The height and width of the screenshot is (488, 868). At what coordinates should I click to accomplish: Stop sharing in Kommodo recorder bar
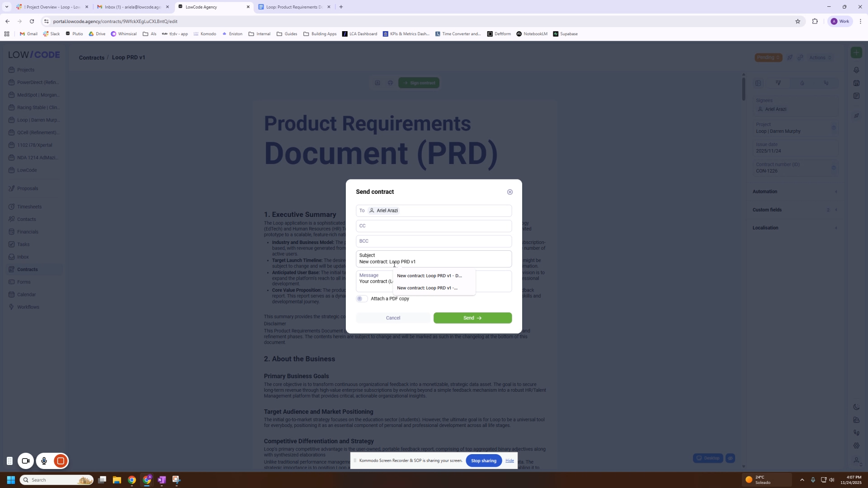[483, 460]
